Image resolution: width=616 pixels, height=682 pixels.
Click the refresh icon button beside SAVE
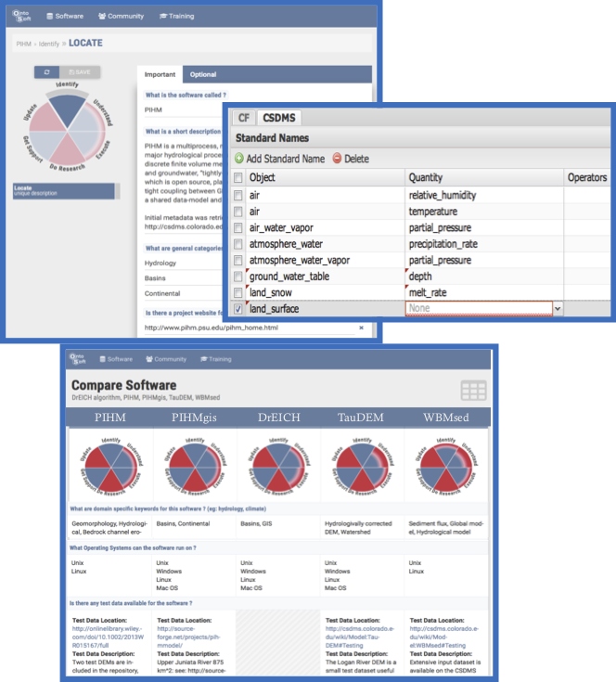(47, 72)
